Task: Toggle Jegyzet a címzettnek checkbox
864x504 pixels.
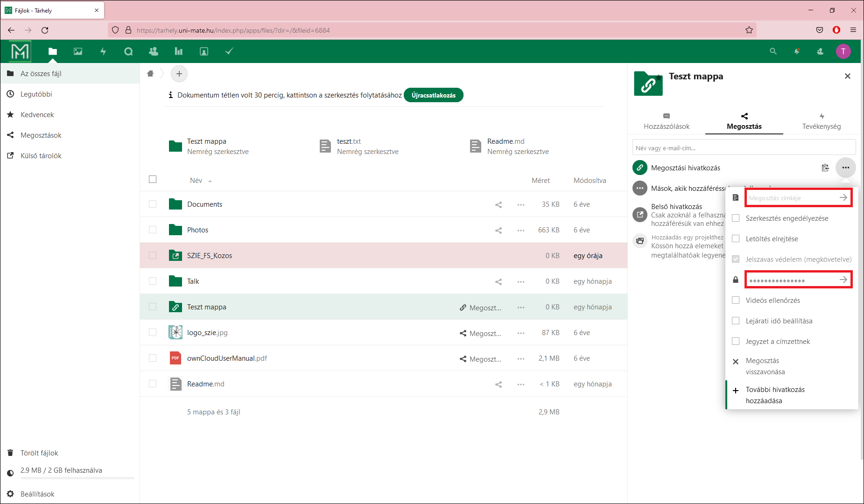Action: pos(736,342)
